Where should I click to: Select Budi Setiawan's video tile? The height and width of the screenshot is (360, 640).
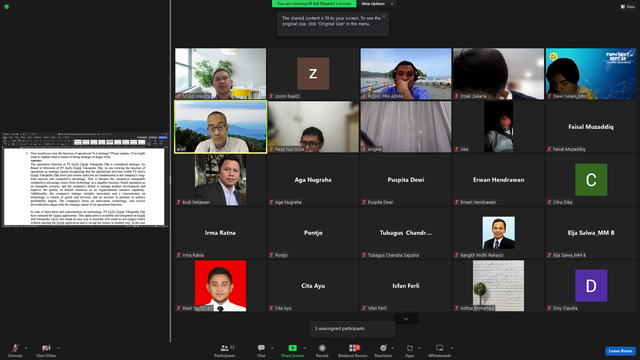coord(220,180)
